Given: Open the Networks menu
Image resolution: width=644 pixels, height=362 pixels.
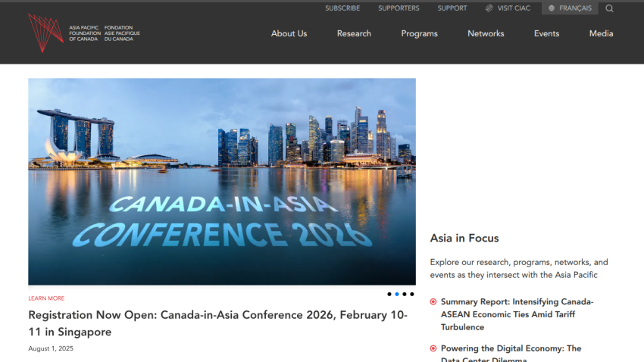Looking at the screenshot, I should pos(486,33).
